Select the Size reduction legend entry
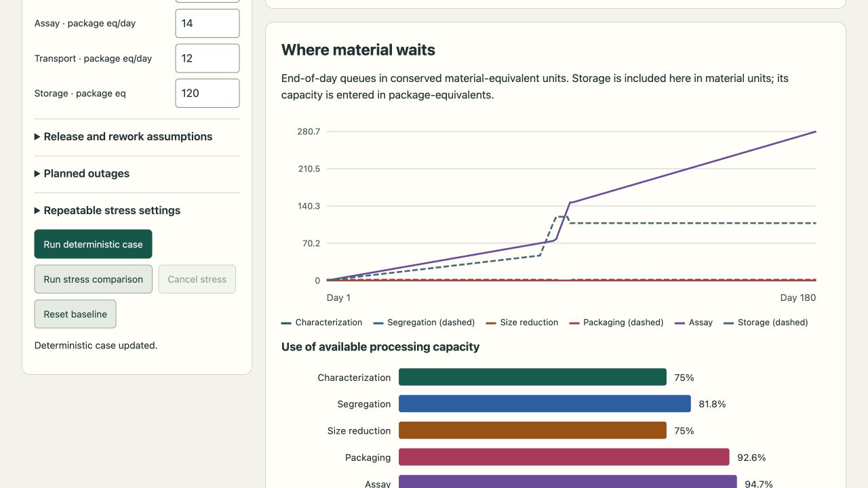Viewport: 868px width, 488px height. point(522,323)
